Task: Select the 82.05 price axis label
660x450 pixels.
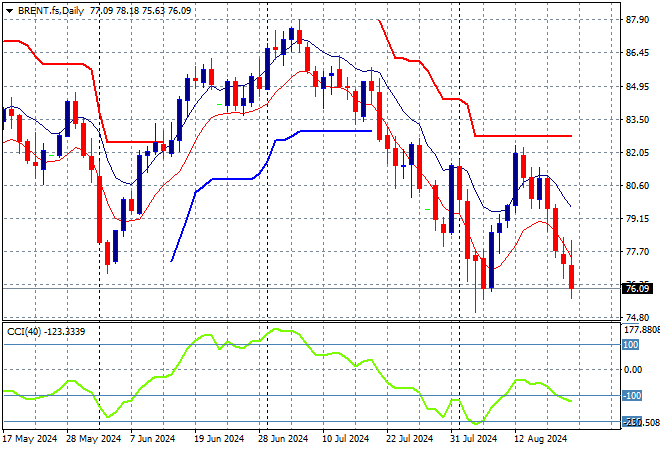Action: point(637,152)
